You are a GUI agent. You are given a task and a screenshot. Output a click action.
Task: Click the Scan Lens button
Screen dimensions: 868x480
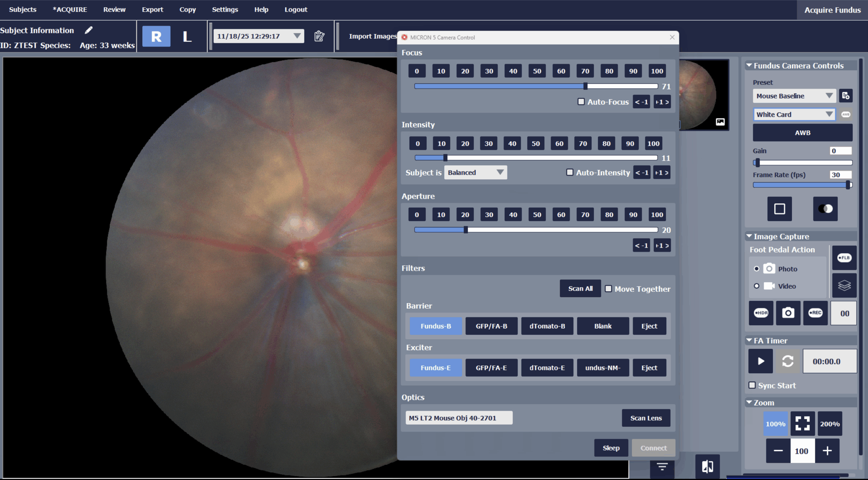(x=646, y=418)
